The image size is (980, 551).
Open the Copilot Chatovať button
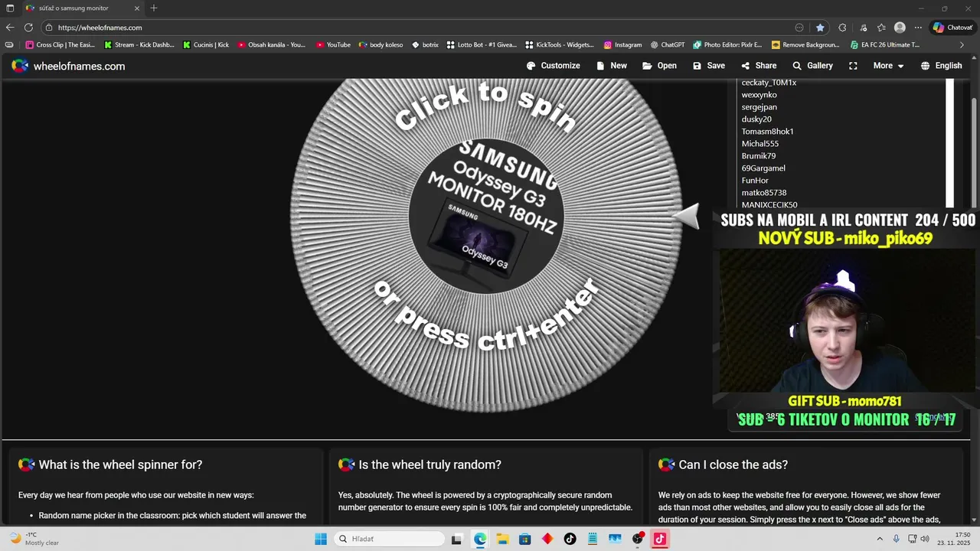952,28
